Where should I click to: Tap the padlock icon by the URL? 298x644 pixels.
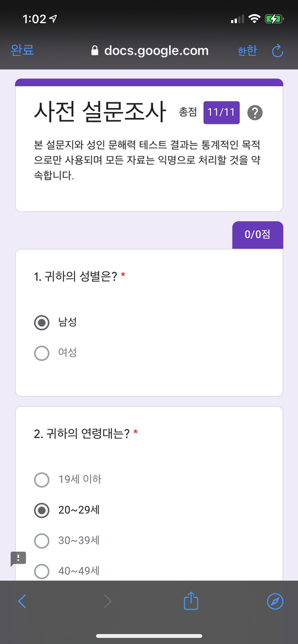click(95, 51)
